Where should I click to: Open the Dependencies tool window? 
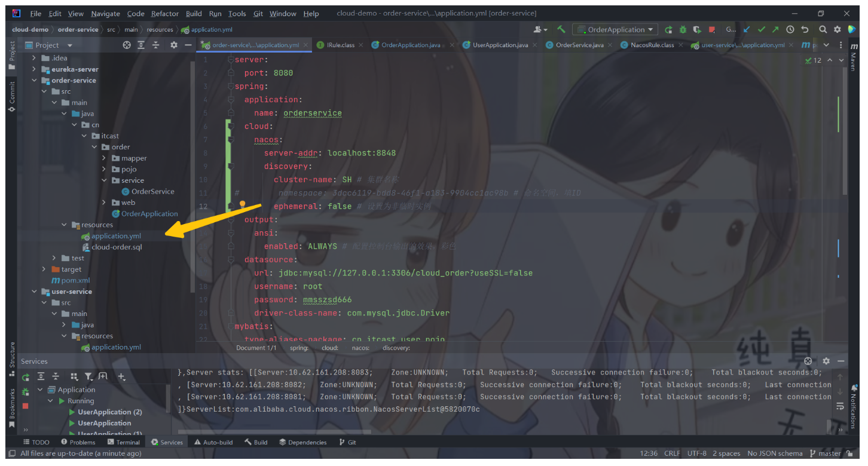click(303, 442)
